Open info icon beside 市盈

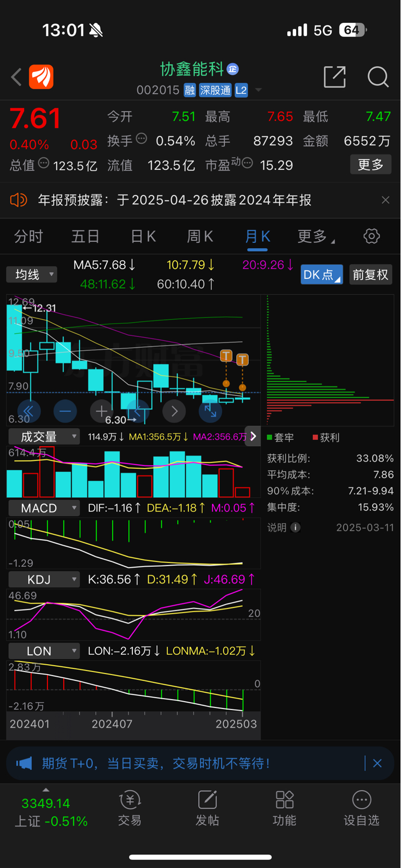point(248,163)
